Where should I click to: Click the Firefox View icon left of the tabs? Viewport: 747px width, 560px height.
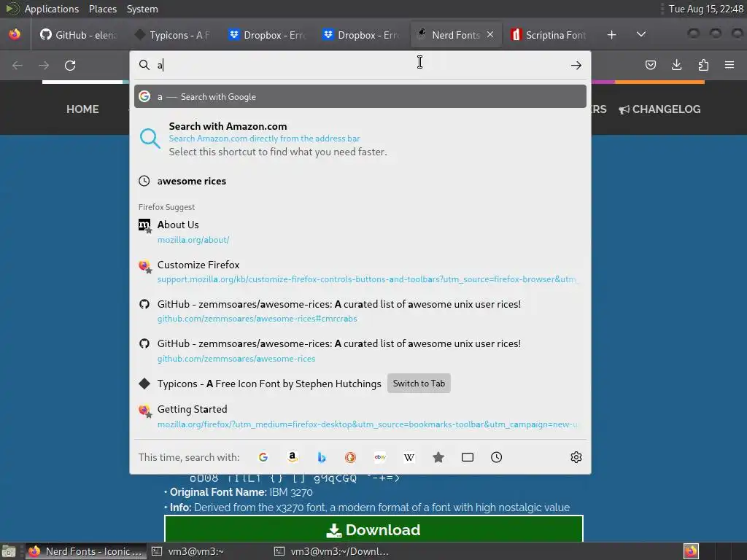tap(15, 34)
